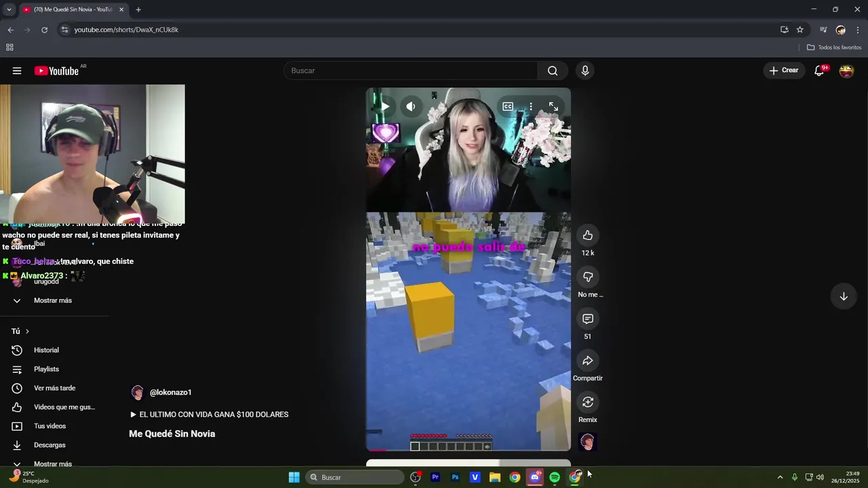Open the Windows Start menu
Viewport: 868px width, 488px height.
pos(294,477)
